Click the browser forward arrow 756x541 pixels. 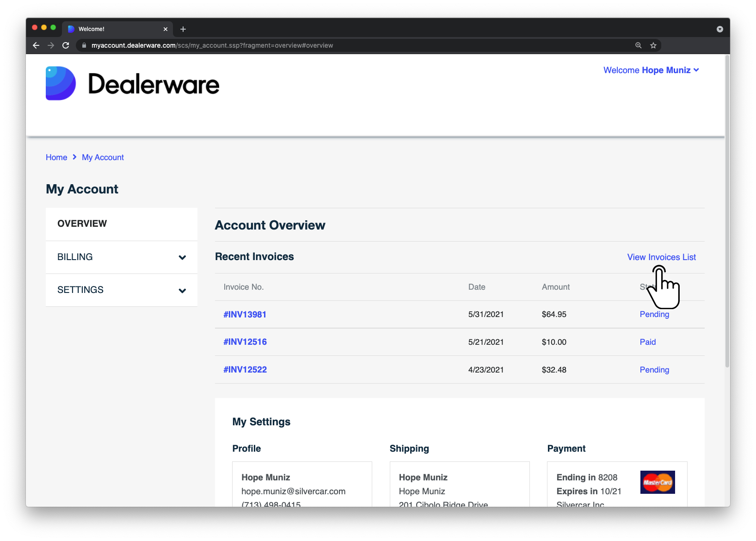click(51, 45)
